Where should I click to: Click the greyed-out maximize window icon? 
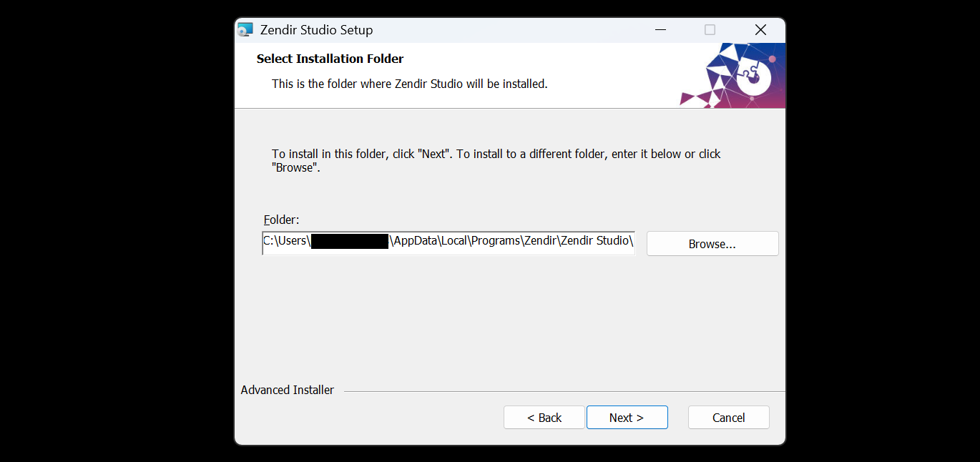(710, 30)
